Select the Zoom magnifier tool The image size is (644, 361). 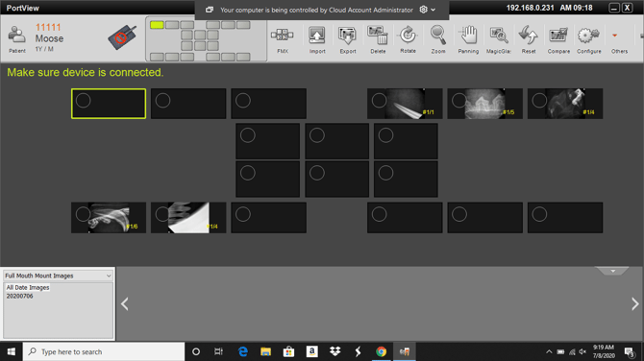pyautogui.click(x=437, y=39)
